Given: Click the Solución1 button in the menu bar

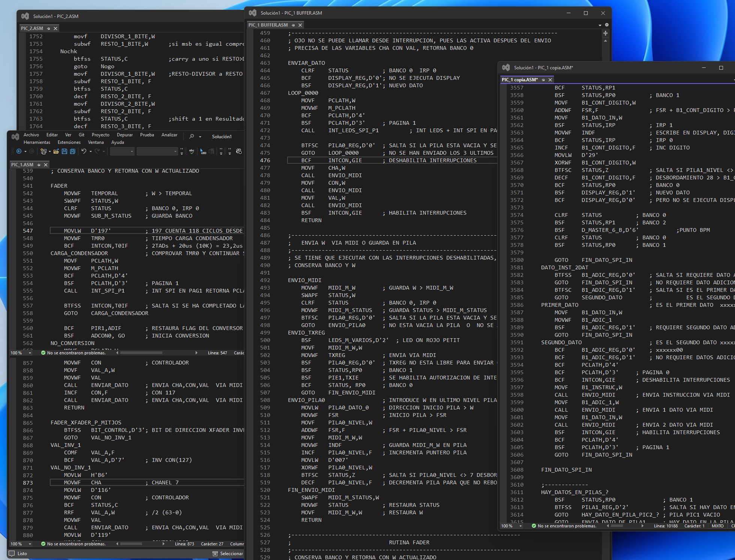Looking at the screenshot, I should pyautogui.click(x=222, y=137).
